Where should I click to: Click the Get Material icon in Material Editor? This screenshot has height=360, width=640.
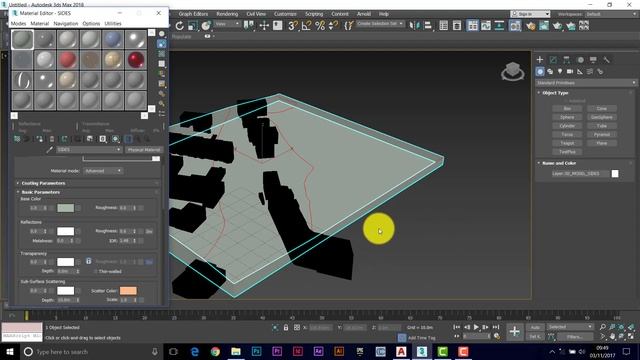[x=17, y=139]
